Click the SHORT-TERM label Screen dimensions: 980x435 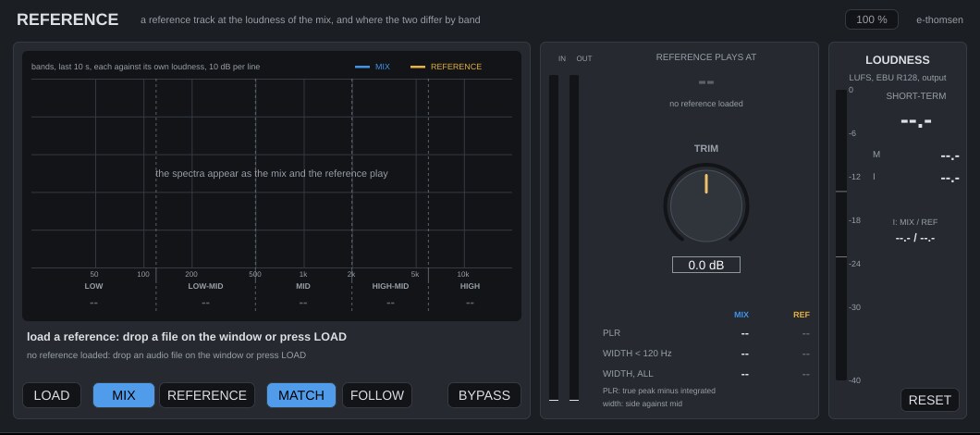pyautogui.click(x=915, y=95)
